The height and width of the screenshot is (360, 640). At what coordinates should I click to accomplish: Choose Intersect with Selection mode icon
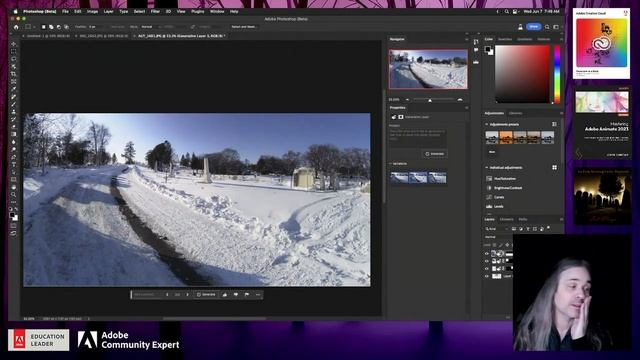pos(66,27)
